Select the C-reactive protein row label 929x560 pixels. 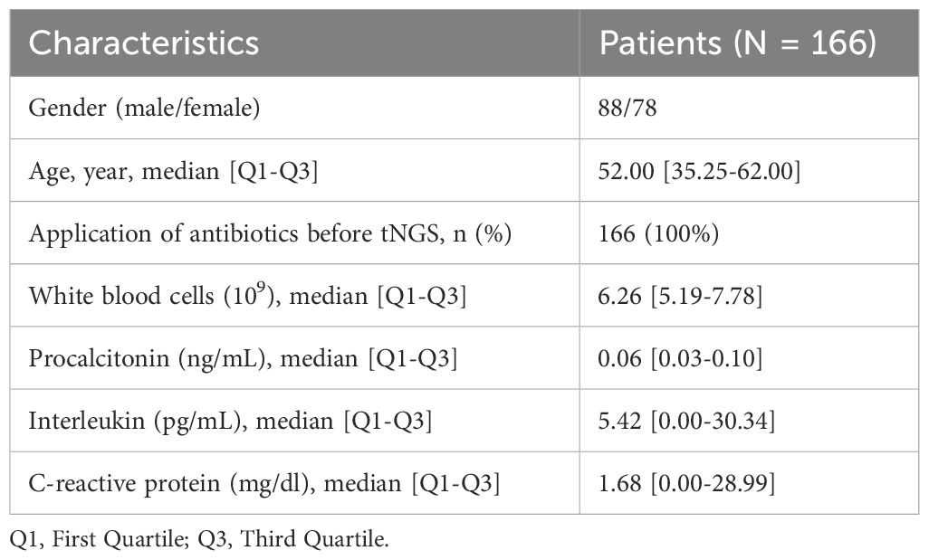pyautogui.click(x=263, y=484)
